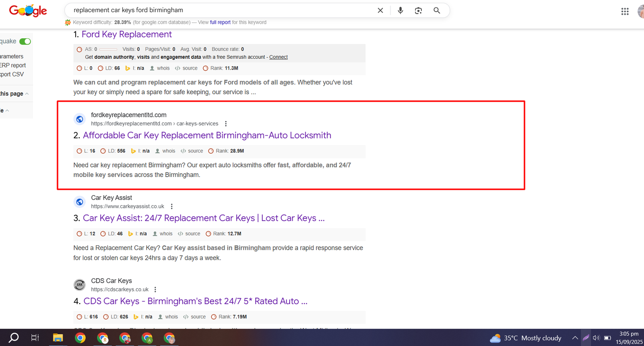Open Task View on taskbar
This screenshot has width=644, height=346.
click(35, 338)
